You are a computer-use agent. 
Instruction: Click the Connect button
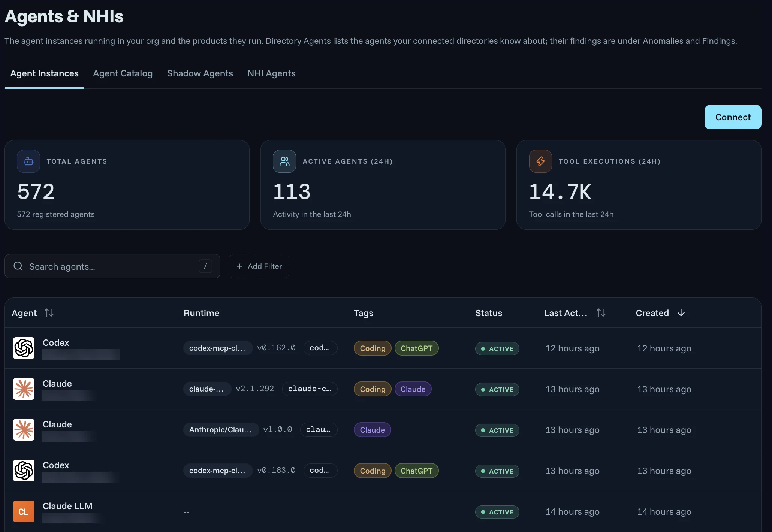click(733, 117)
